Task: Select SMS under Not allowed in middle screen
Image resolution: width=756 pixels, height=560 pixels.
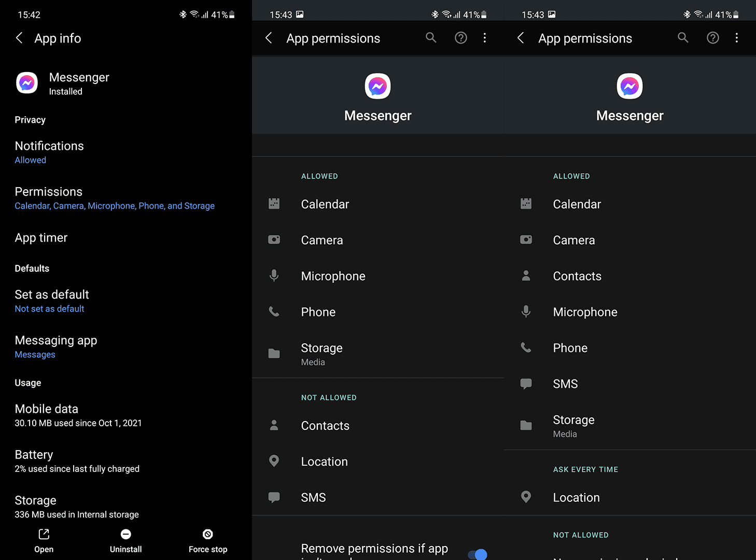Action: (378, 497)
